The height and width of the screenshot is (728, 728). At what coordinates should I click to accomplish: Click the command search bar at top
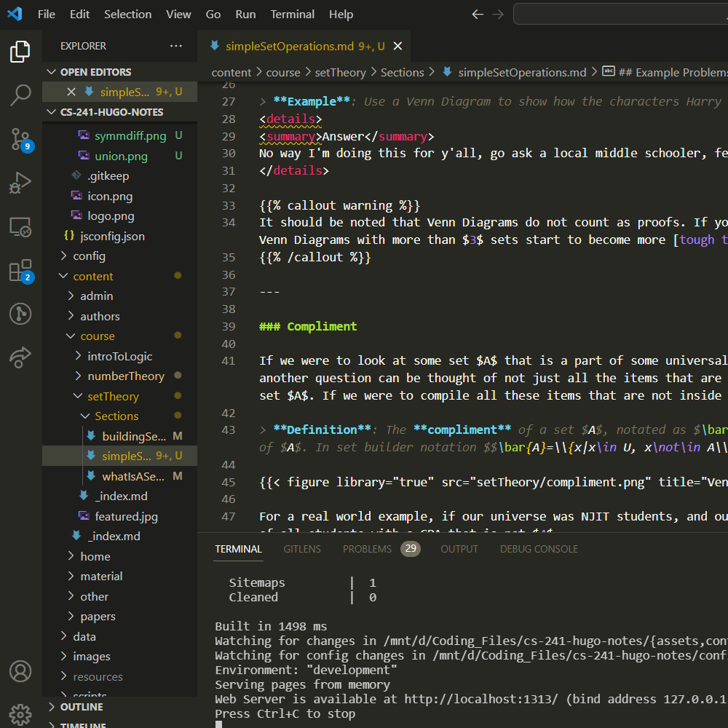(x=620, y=13)
